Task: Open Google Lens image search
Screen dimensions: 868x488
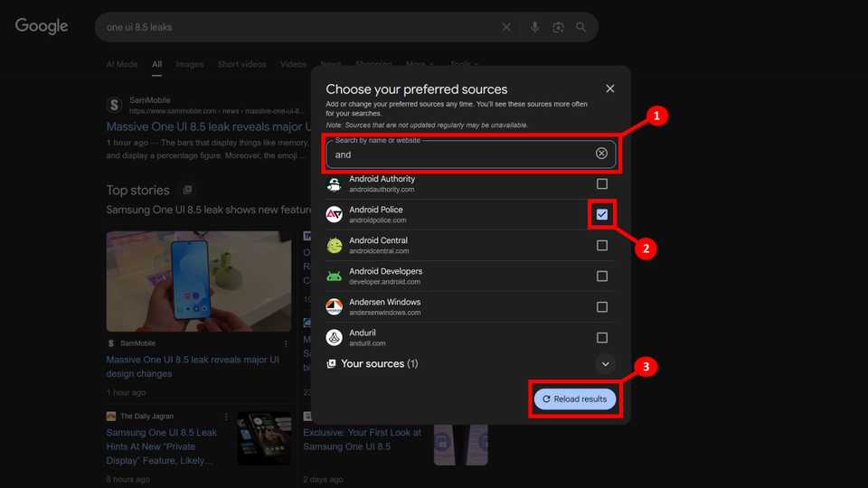Action: coord(558,27)
